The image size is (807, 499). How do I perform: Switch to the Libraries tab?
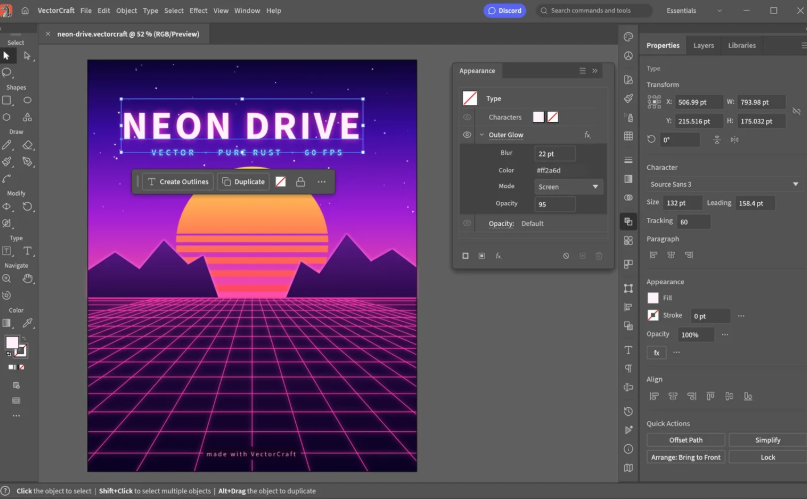coord(742,45)
